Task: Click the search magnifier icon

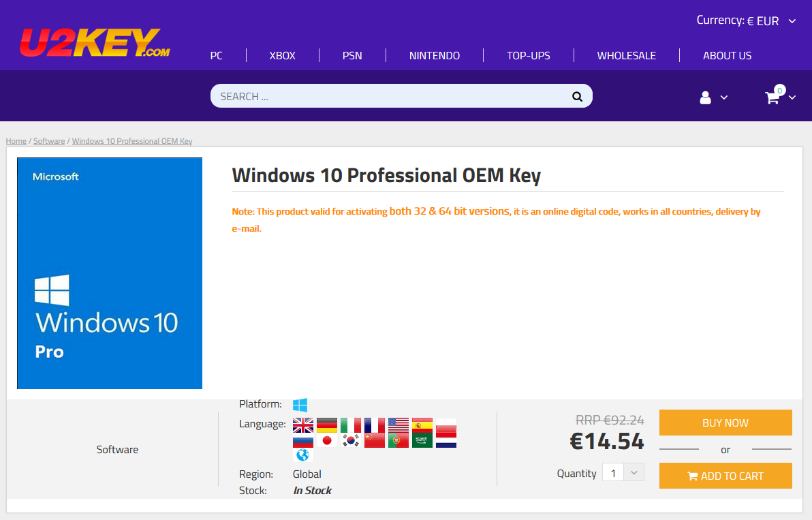Action: coord(577,96)
